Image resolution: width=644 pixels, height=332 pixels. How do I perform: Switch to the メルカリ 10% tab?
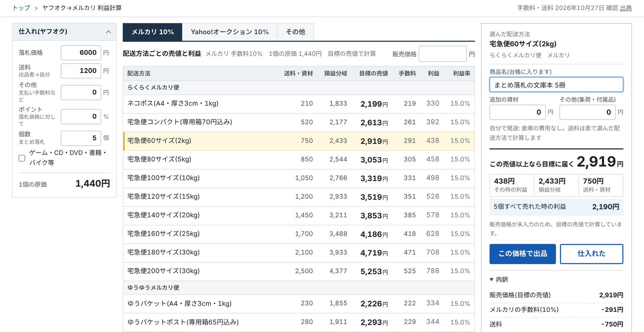153,32
